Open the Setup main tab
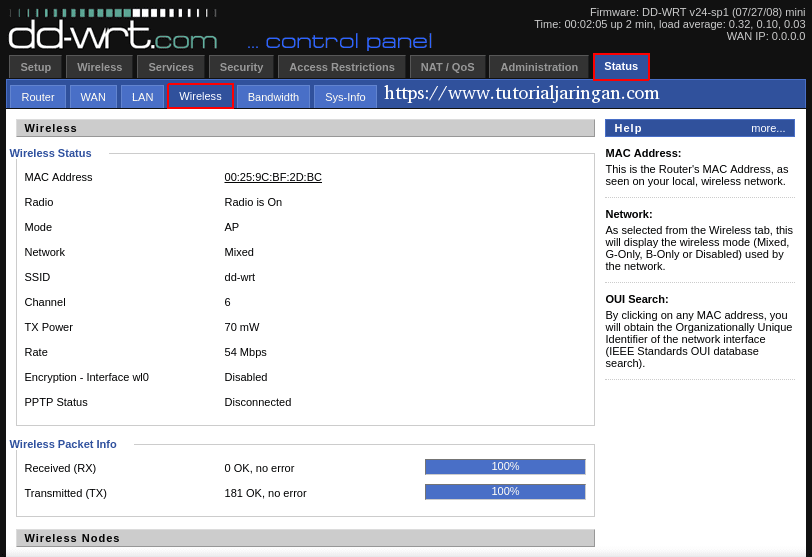 36,67
